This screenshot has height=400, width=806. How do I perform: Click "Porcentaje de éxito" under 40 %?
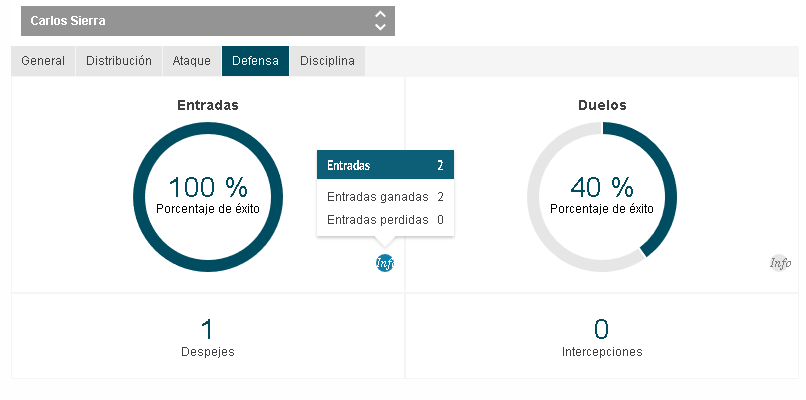click(x=602, y=209)
